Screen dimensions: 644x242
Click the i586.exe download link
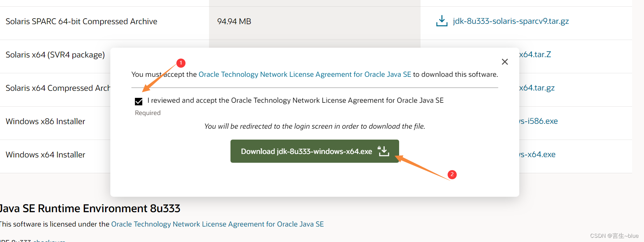[539, 121]
